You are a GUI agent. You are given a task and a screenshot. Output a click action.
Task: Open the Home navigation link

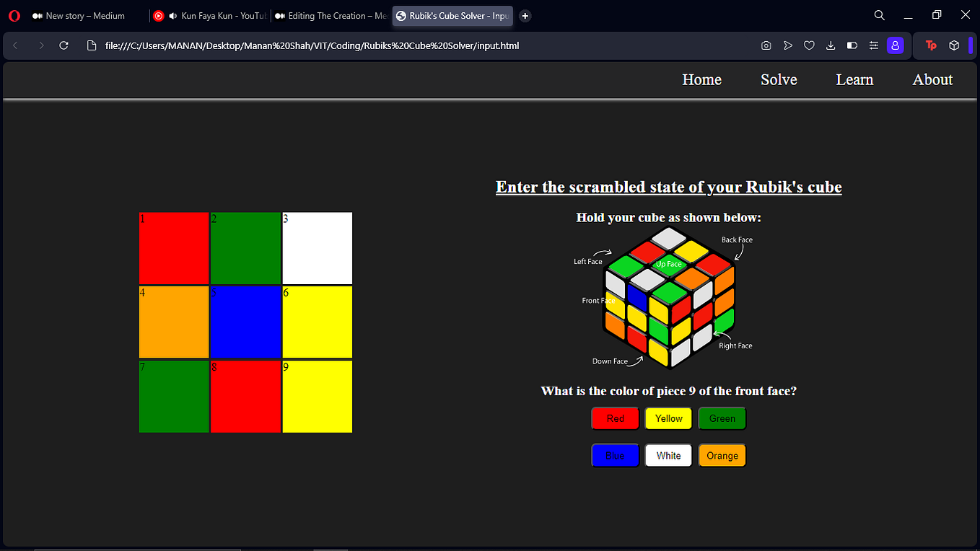(701, 79)
